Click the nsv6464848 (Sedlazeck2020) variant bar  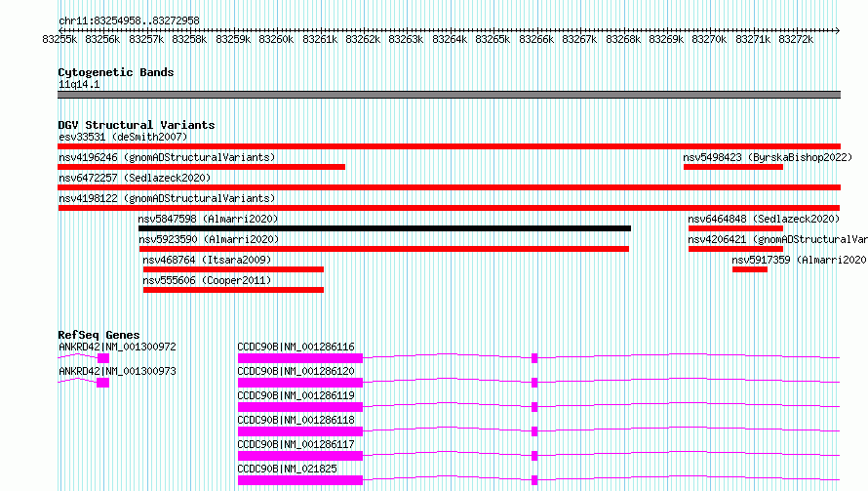tap(735, 228)
